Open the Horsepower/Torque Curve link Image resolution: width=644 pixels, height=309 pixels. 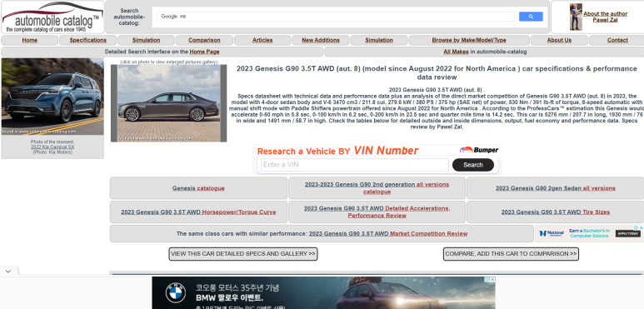[198, 212]
